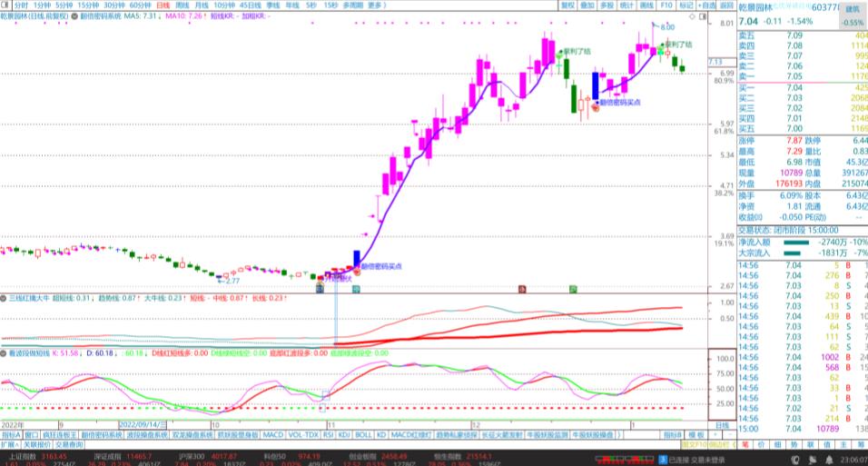Viewport: 868px width, 466px height.
Task: Click the connection status icon 已连接
Action: (663, 460)
